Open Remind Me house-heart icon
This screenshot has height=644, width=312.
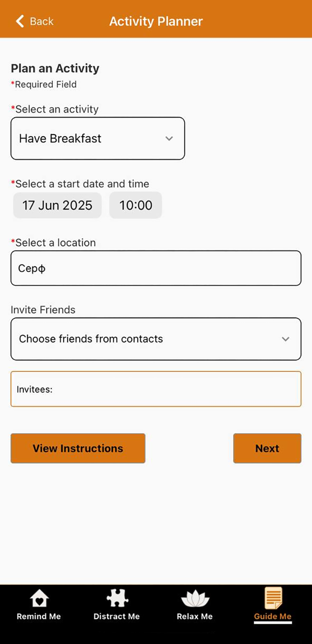(x=39, y=598)
